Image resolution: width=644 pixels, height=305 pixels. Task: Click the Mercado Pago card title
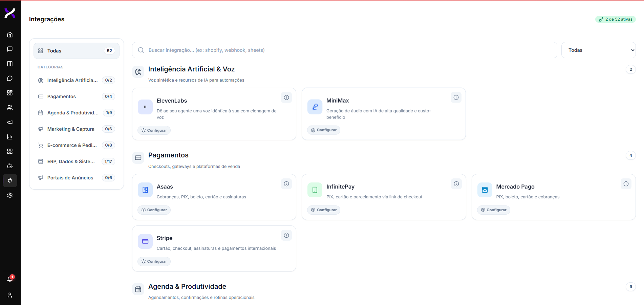coord(515,187)
